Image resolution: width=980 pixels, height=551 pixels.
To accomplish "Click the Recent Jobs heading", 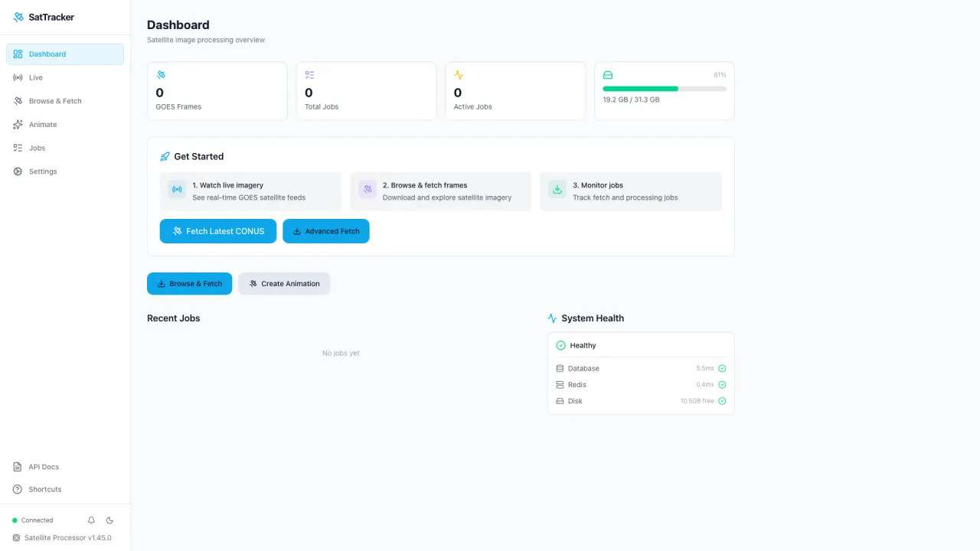I will [x=174, y=318].
